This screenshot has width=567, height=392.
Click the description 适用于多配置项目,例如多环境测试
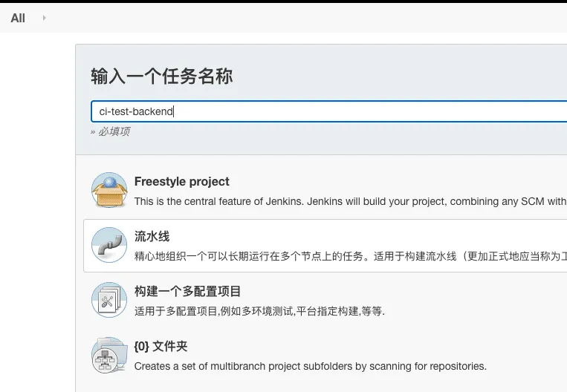[259, 311]
